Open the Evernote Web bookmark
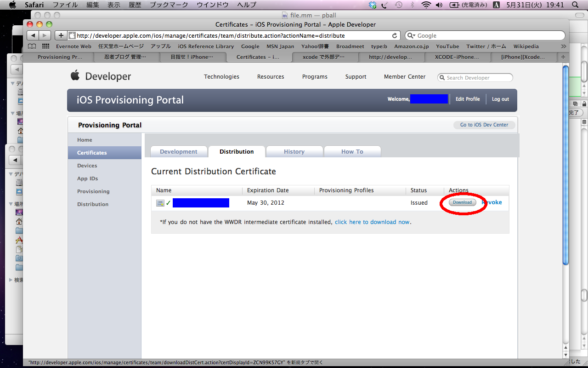This screenshot has width=588, height=368. coord(73,46)
